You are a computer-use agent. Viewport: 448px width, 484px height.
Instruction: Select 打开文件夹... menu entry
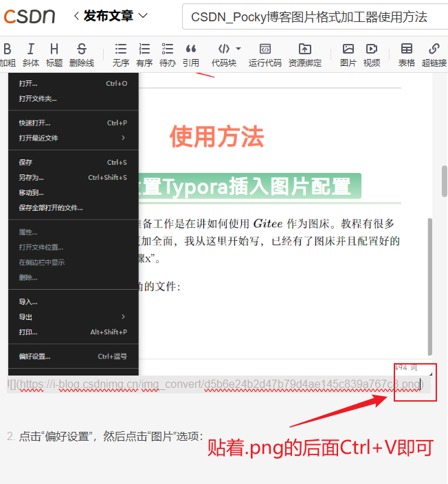point(74,99)
